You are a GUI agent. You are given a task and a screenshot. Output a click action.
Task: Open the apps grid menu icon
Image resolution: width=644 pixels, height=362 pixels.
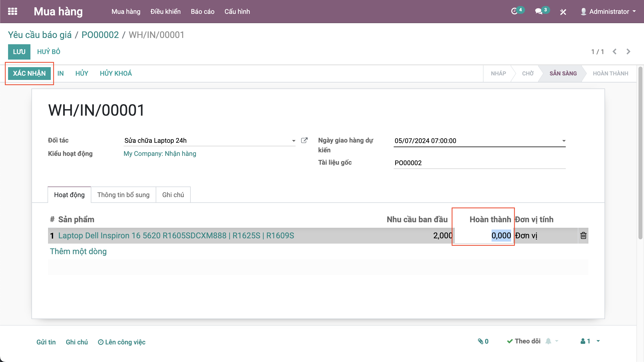[13, 12]
